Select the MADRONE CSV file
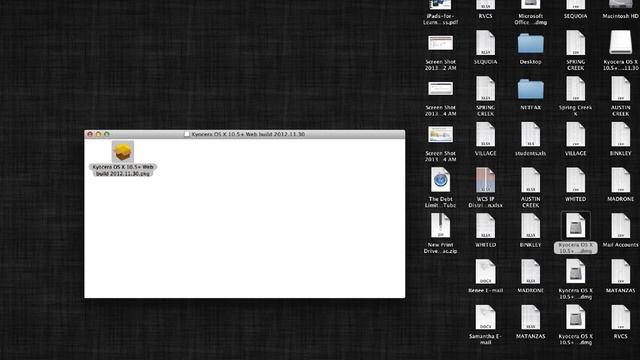This screenshot has height=360, width=640. [621, 180]
